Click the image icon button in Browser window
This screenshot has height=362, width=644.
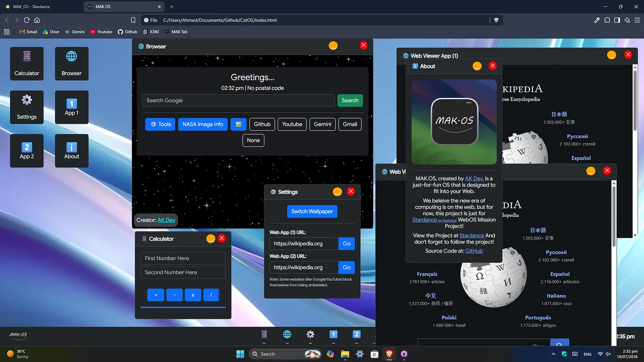[x=238, y=124]
